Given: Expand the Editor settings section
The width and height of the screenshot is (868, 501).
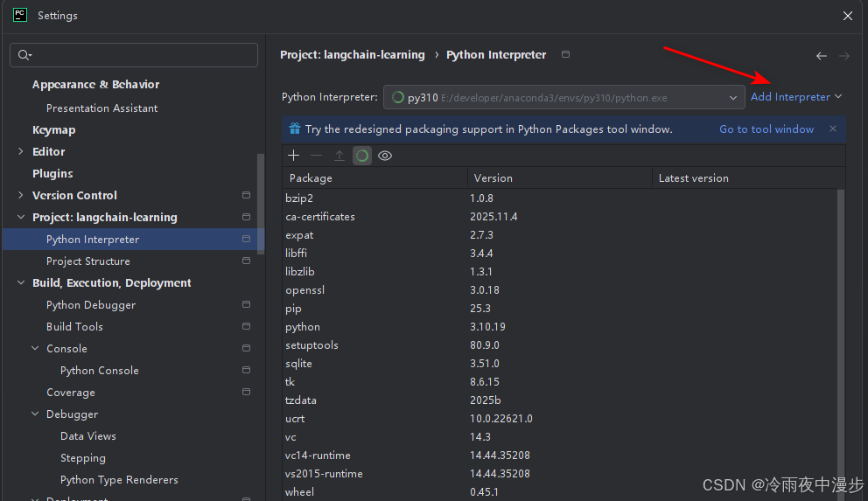Looking at the screenshot, I should coord(20,151).
